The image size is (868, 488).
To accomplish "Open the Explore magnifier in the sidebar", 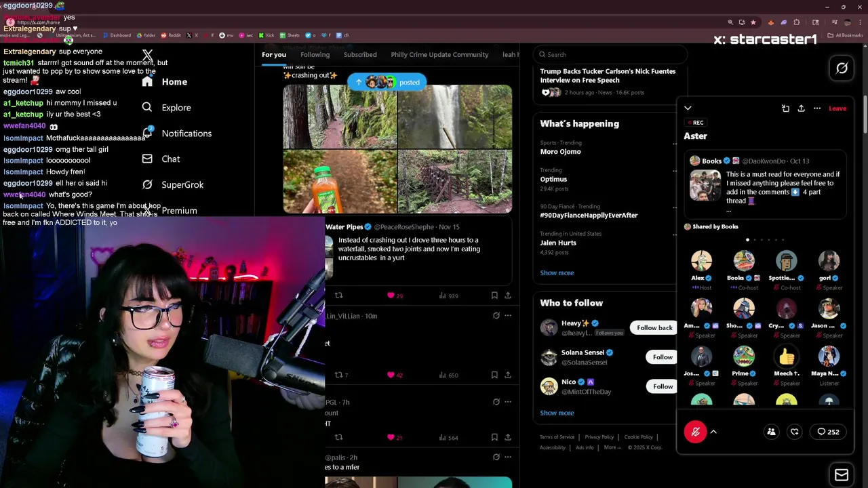I will tap(147, 107).
